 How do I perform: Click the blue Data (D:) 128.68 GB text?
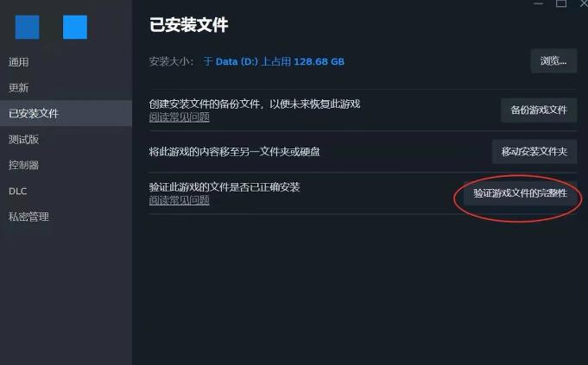point(274,61)
